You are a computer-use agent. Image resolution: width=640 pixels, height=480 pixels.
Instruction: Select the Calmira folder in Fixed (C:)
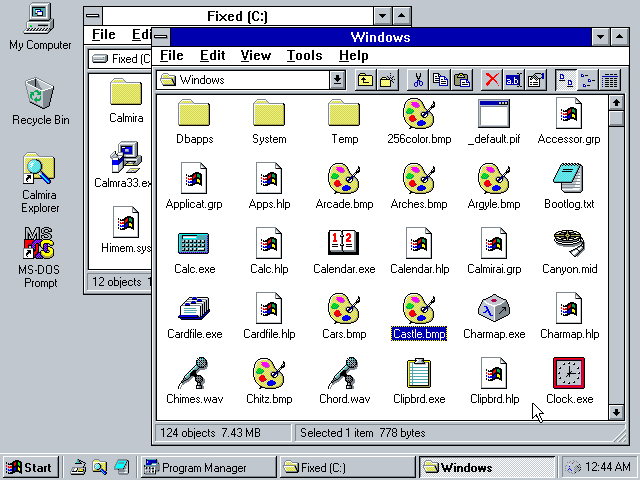click(126, 101)
